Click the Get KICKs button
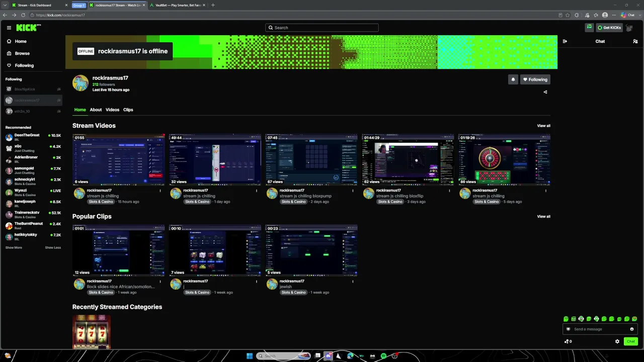The image size is (644, 362). (609, 28)
